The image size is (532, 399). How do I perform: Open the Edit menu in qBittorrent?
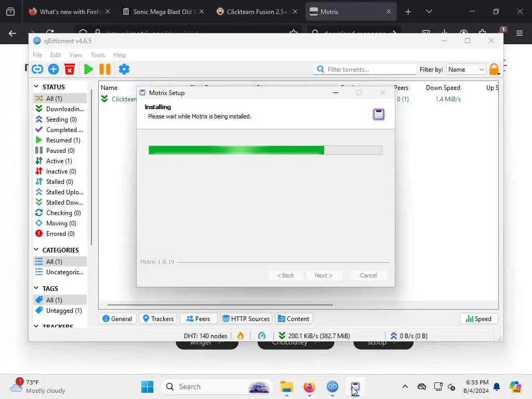click(55, 55)
